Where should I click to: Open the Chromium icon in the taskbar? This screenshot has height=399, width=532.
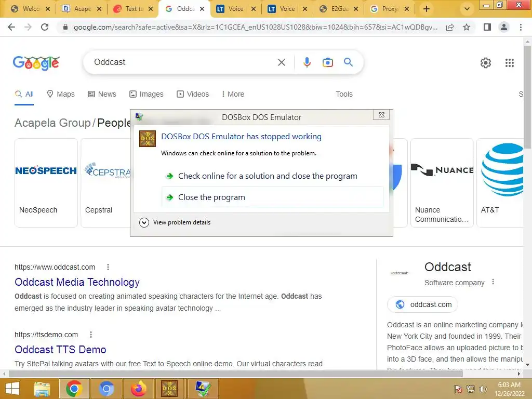[106, 389]
